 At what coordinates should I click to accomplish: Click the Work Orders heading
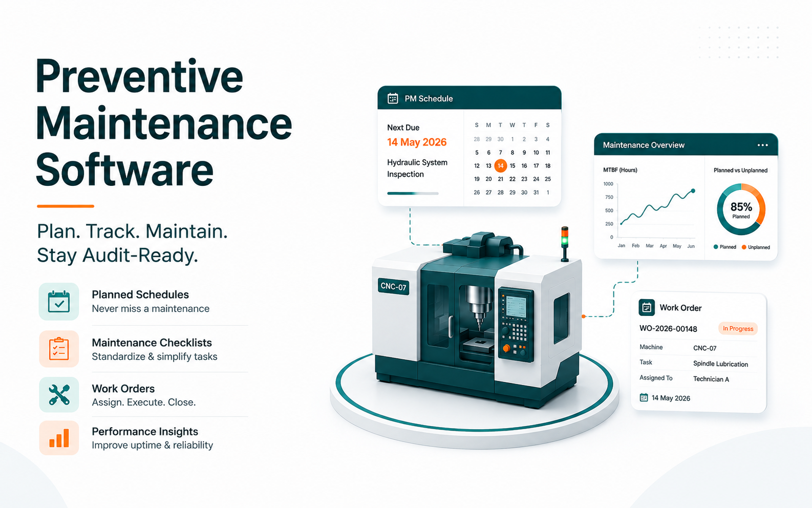(123, 389)
